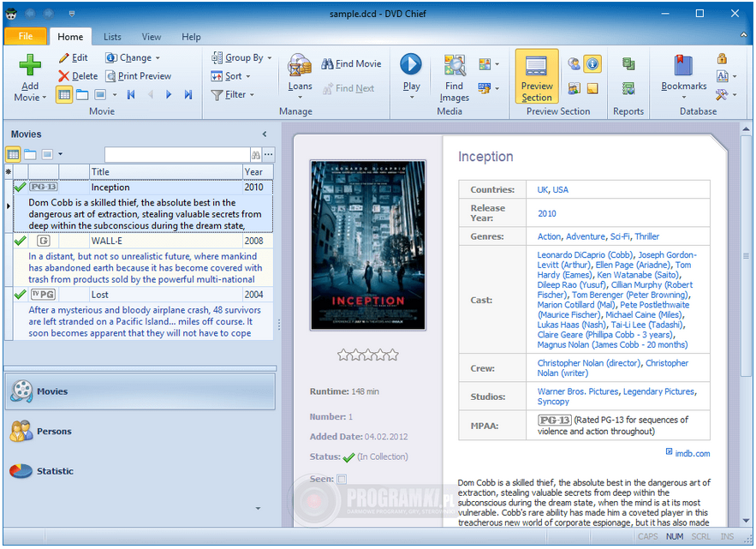The image size is (756, 549).
Task: Open the File menu
Action: (x=26, y=36)
